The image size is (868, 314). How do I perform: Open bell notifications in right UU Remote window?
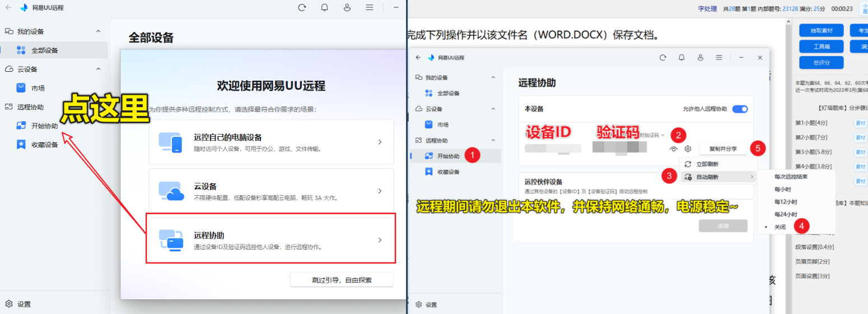tap(682, 58)
